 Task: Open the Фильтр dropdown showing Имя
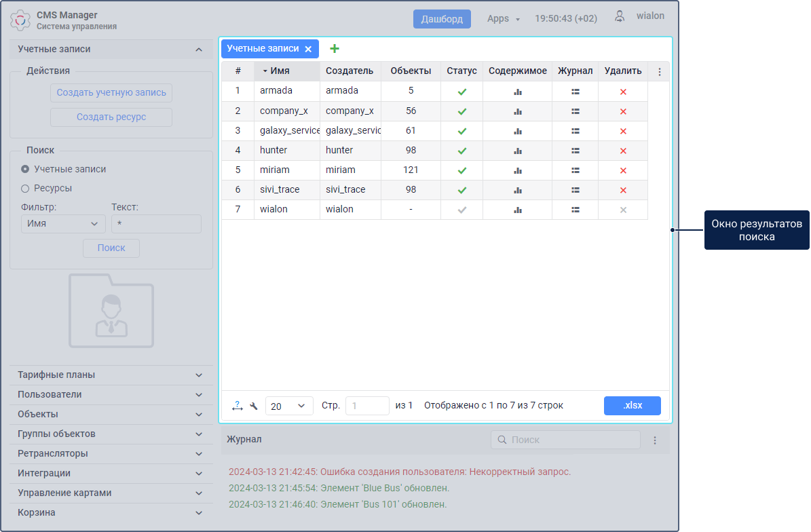pos(63,223)
